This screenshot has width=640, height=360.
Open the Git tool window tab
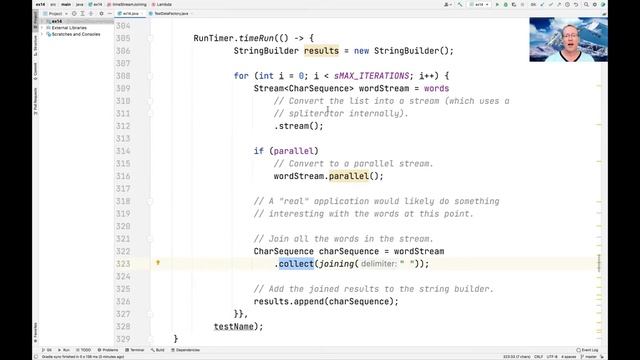click(x=47, y=350)
